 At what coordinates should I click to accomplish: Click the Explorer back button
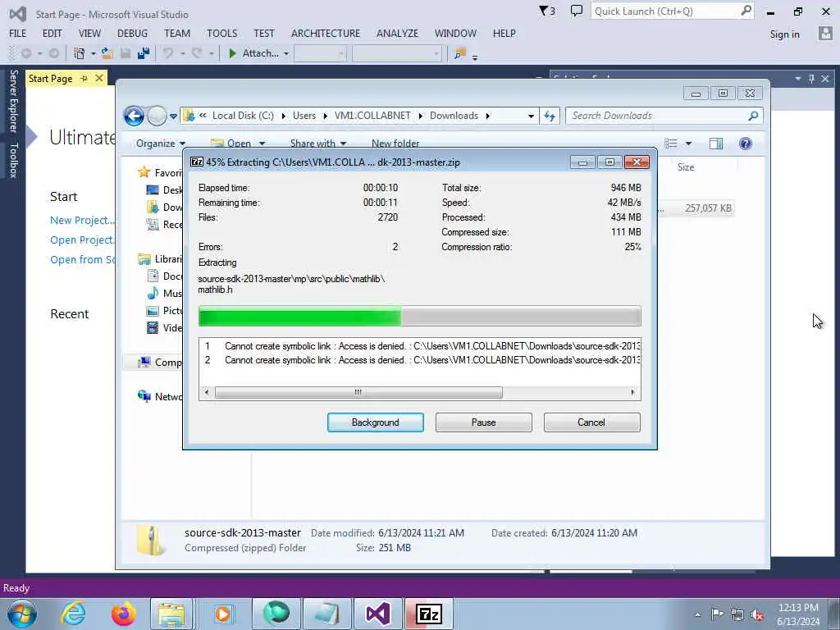click(134, 116)
